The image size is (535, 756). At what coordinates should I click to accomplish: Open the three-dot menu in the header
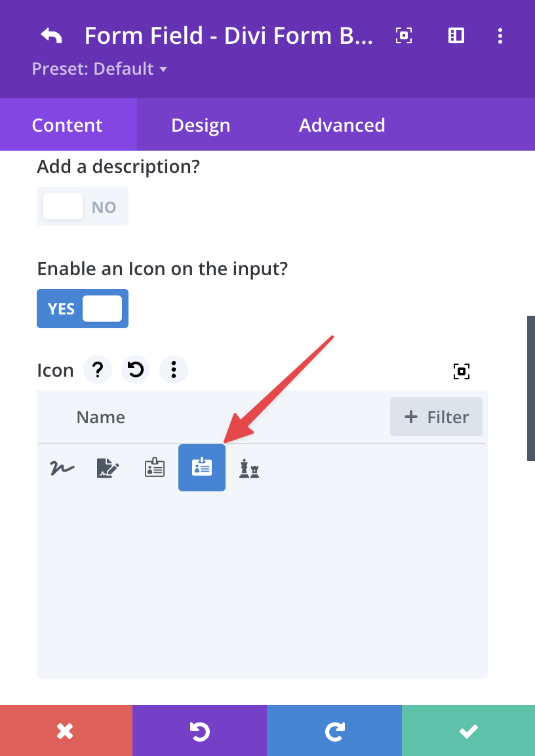click(x=500, y=35)
